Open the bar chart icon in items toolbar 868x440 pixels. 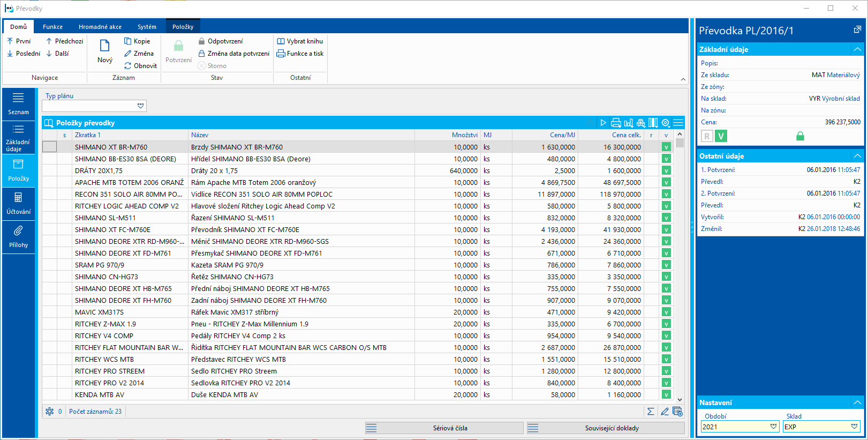629,123
